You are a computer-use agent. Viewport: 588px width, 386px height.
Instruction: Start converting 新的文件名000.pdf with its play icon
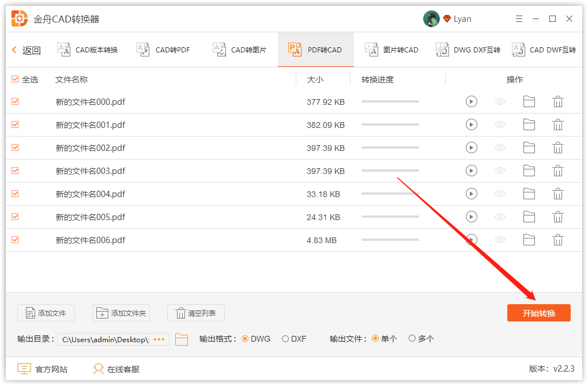pos(472,101)
